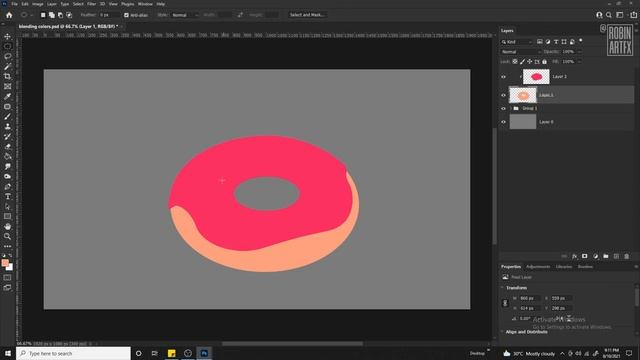Hide Layer 2 with eye icon
640x360 pixels.
(x=503, y=77)
